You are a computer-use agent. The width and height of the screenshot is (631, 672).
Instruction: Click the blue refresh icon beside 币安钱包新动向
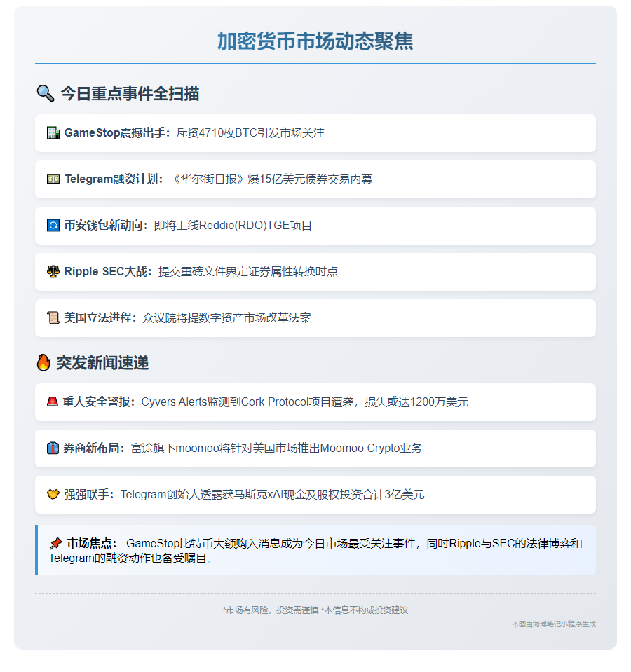click(53, 226)
